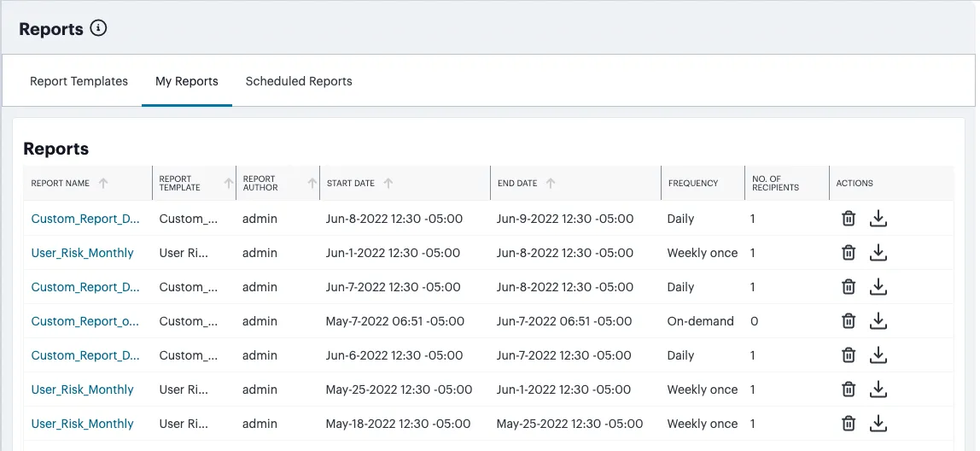Open Custom_Report_D... link starting Jun-8-2022
The image size is (980, 451).
pos(85,219)
